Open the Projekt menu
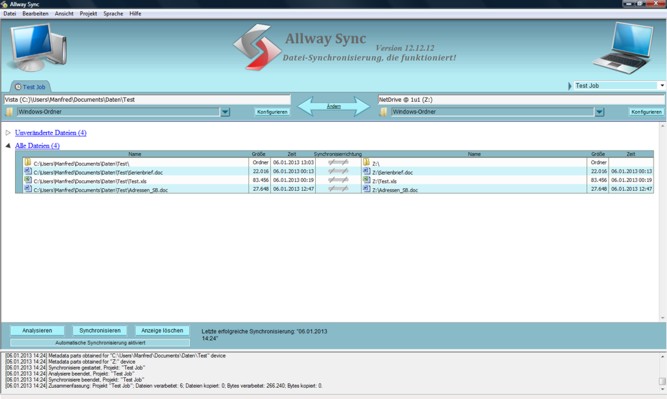This screenshot has height=399, width=667. (88, 14)
